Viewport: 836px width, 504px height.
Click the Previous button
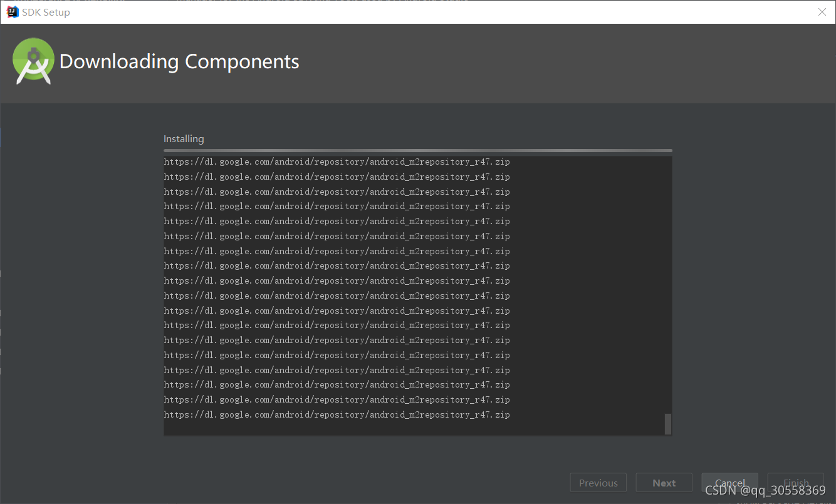[598, 483]
